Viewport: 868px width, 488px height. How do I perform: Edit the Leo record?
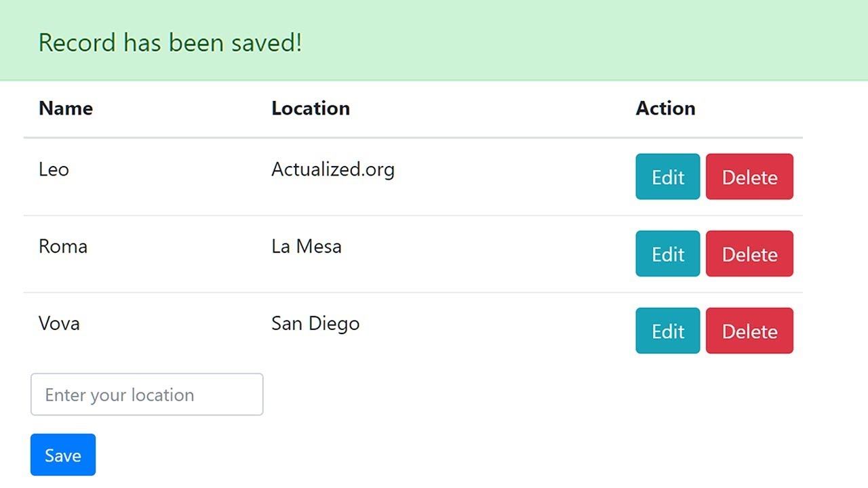(667, 177)
